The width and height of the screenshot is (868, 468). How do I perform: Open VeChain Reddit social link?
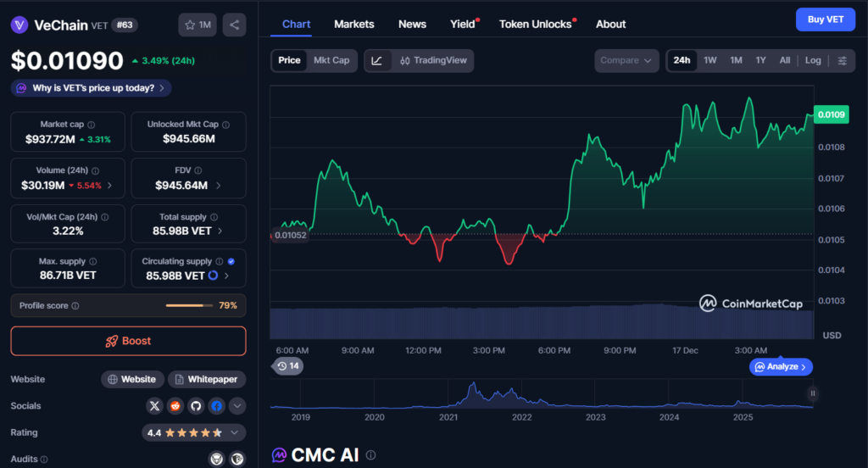175,406
